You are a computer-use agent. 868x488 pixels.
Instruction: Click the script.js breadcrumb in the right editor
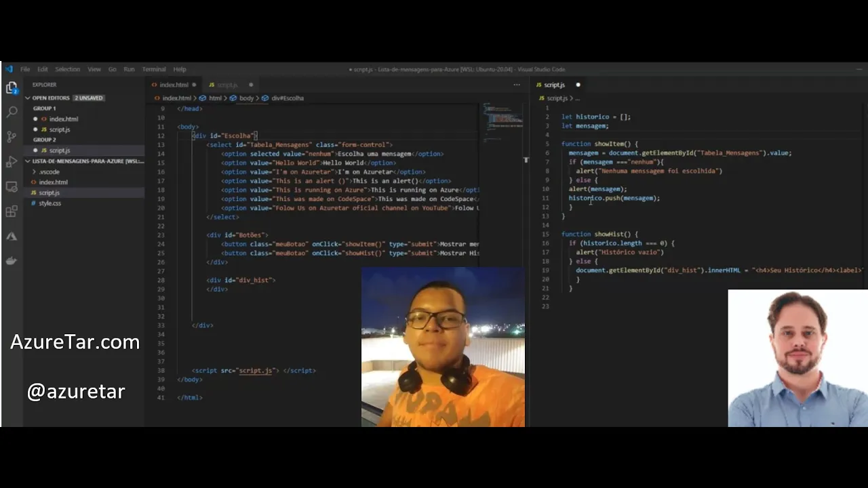(557, 98)
